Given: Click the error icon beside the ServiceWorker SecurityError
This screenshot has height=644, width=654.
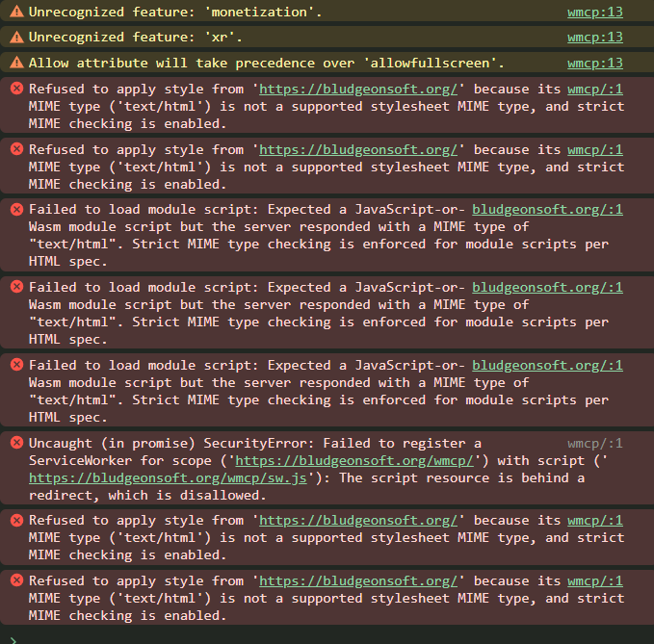Looking at the screenshot, I should click(16, 443).
